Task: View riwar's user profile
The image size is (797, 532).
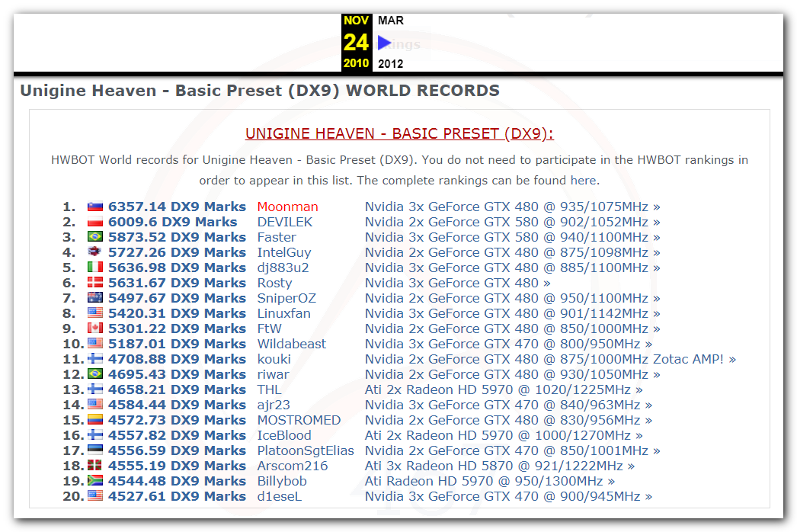Action: [273, 375]
